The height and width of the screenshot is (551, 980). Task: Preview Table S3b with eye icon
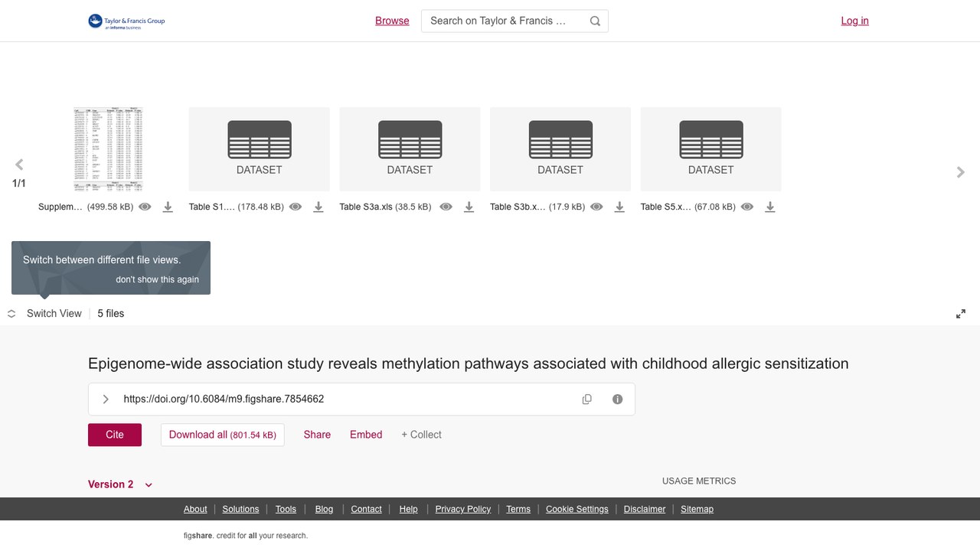click(x=597, y=207)
